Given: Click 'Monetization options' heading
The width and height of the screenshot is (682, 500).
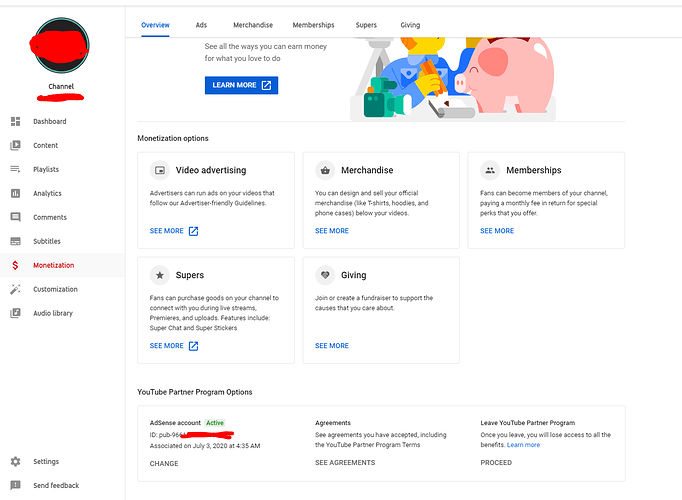Looking at the screenshot, I should coord(173,138).
